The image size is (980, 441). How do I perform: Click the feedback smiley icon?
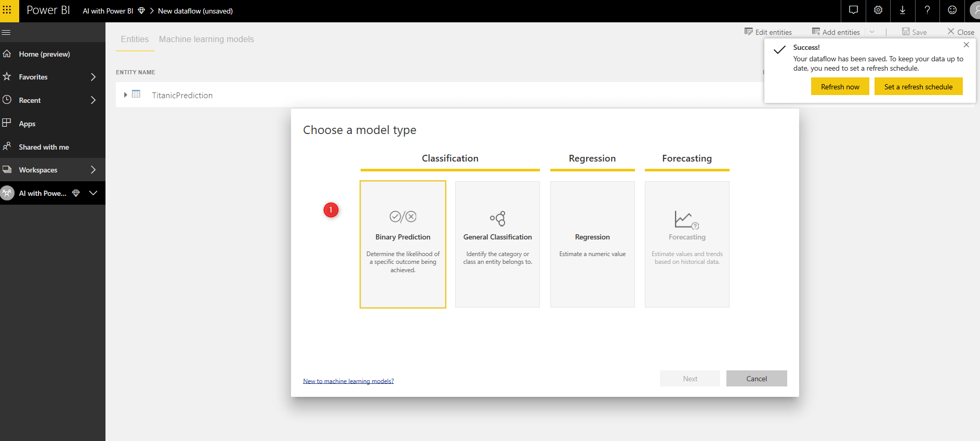pyautogui.click(x=952, y=10)
